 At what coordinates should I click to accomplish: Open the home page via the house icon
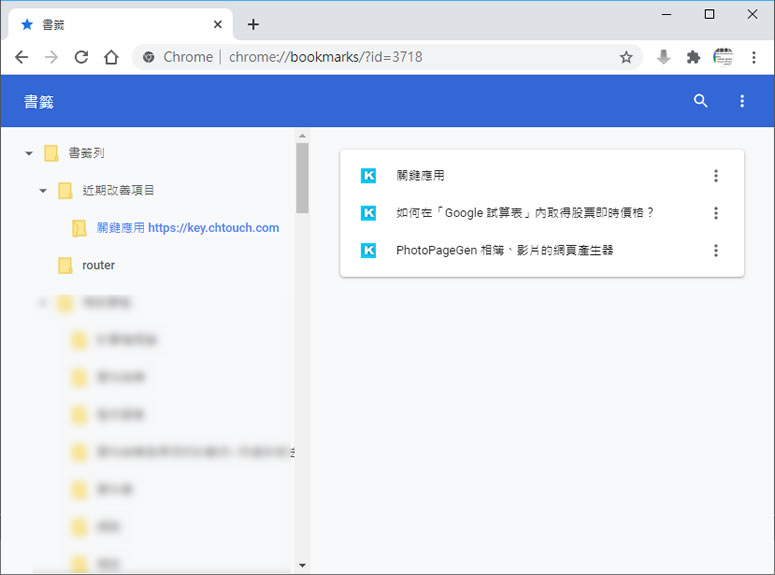111,57
